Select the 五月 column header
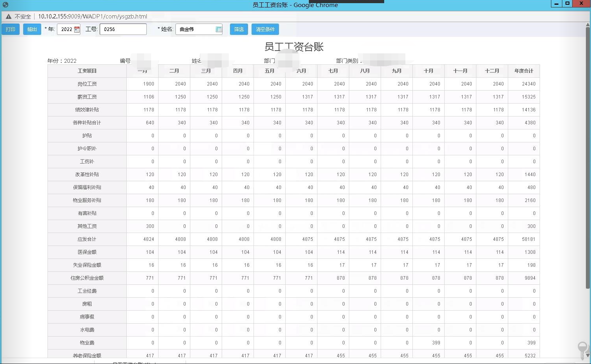 coord(270,71)
